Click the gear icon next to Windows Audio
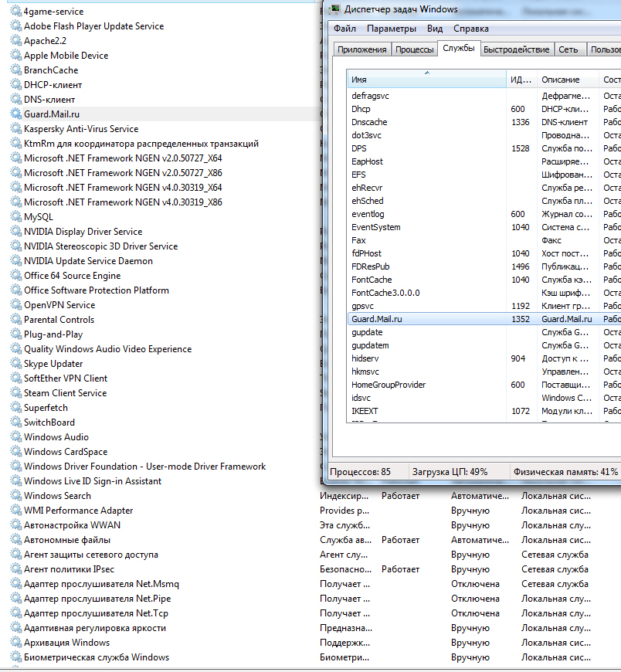621x672 pixels. (x=16, y=436)
